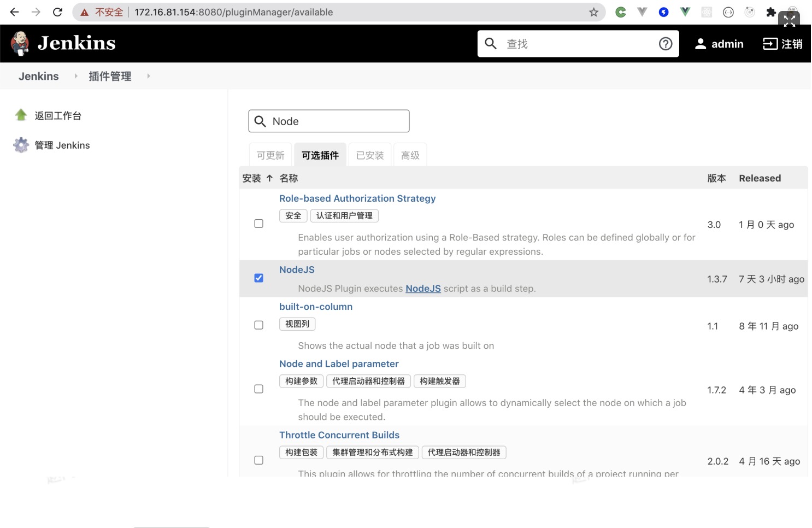Click the Jenkins title text in header

77,43
